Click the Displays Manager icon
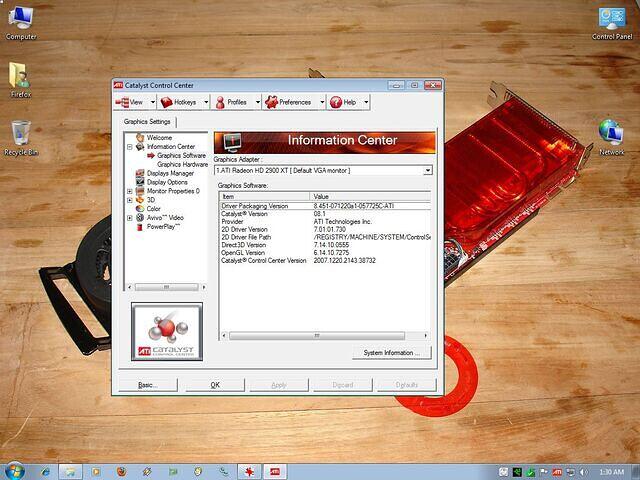This screenshot has height=480, width=640. [x=140, y=173]
